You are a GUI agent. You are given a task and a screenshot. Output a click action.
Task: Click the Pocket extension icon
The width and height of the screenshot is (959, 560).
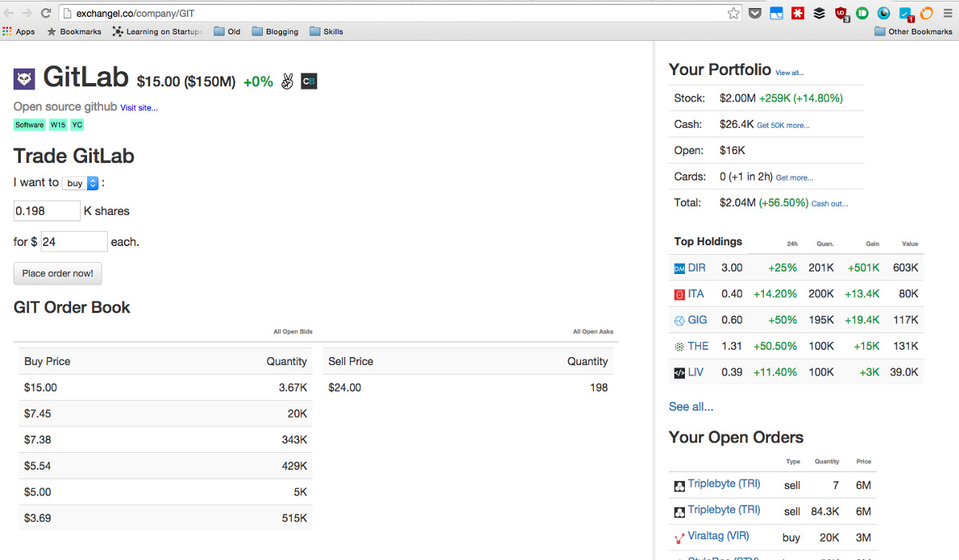[755, 13]
